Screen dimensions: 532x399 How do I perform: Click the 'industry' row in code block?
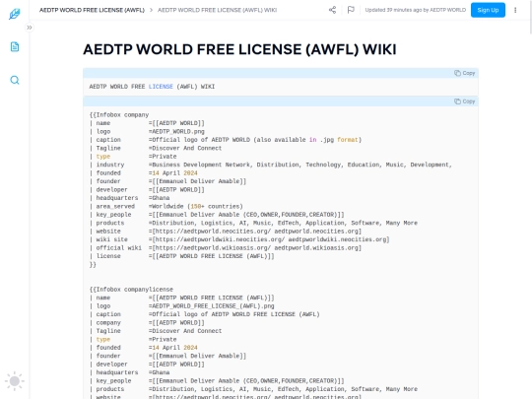click(x=271, y=165)
